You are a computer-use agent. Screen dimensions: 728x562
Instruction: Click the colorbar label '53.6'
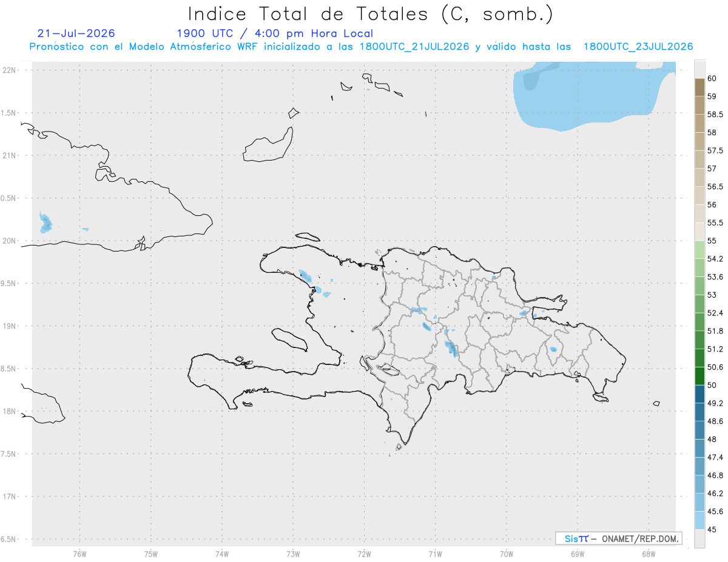tap(715, 277)
